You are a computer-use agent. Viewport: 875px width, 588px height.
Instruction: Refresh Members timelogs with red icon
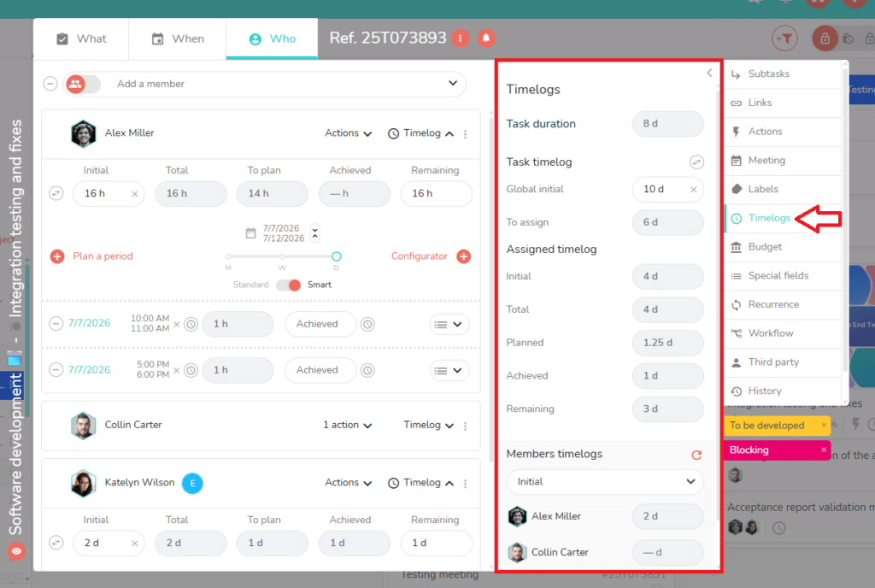pyautogui.click(x=696, y=455)
